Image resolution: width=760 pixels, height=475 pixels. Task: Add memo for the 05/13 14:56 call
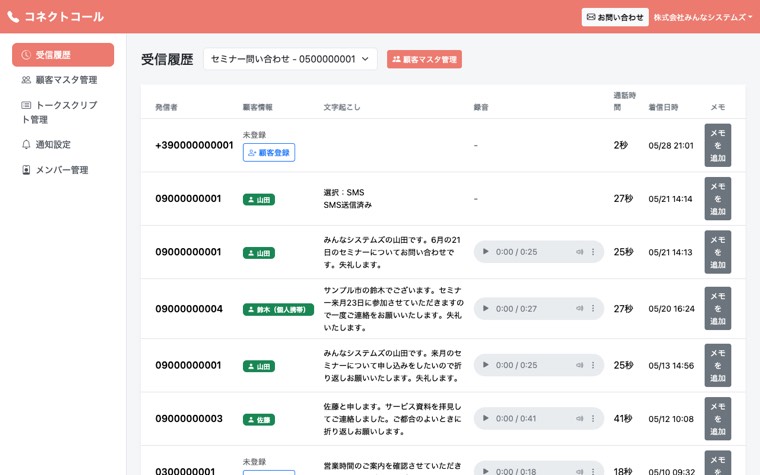[x=718, y=365]
